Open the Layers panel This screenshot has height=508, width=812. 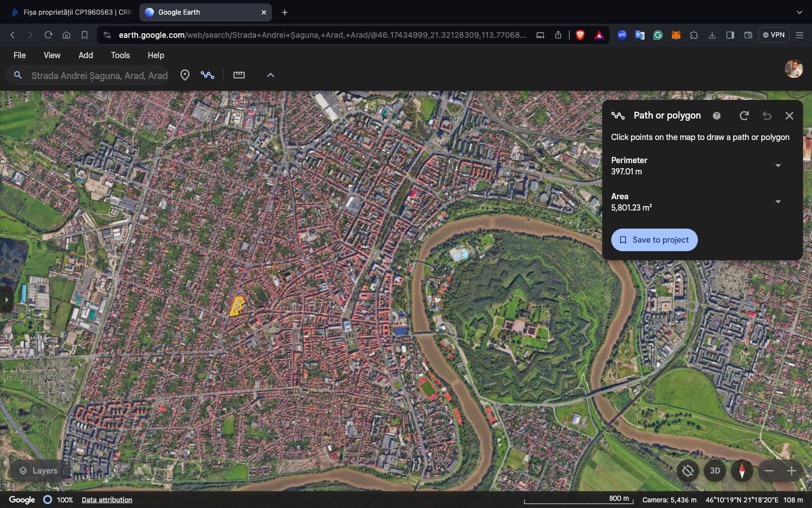pos(38,471)
